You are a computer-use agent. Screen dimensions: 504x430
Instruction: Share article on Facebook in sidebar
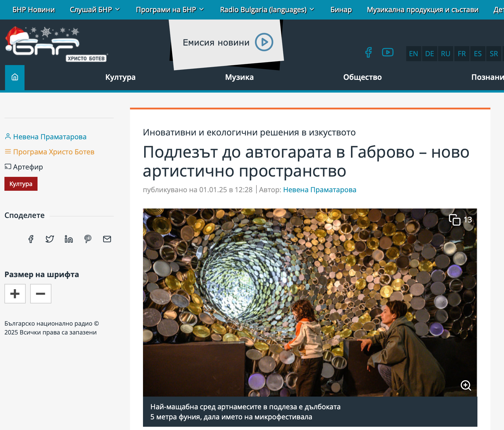31,239
